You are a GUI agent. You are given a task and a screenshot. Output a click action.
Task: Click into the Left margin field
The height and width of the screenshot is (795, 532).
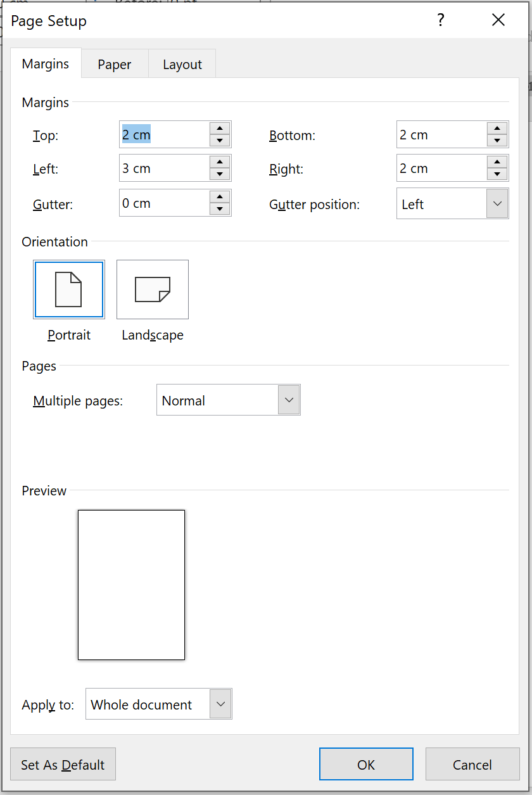pyautogui.click(x=165, y=168)
